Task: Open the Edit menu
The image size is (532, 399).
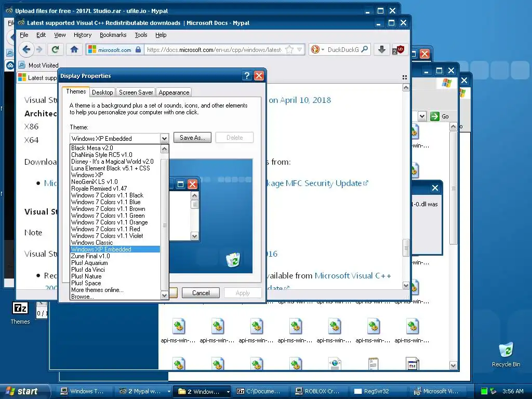Action: (41, 35)
